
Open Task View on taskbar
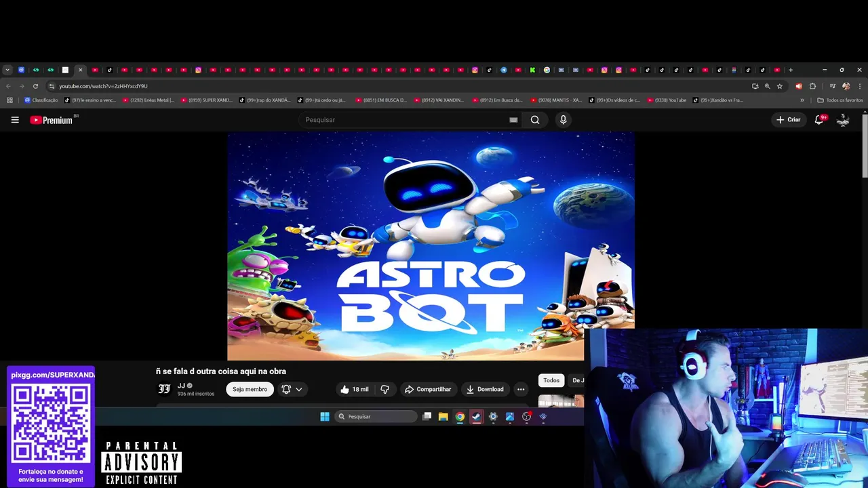(x=427, y=417)
